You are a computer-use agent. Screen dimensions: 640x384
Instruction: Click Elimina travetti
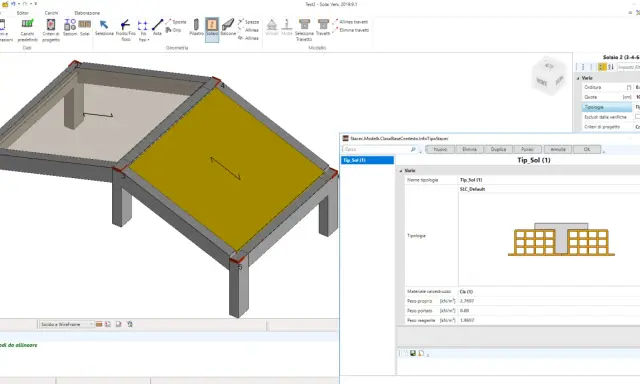(x=351, y=30)
